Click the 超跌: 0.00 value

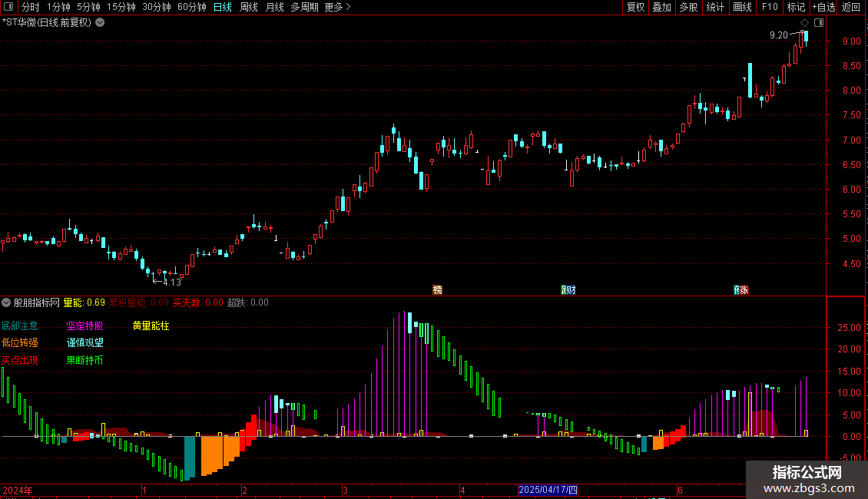coord(248,302)
